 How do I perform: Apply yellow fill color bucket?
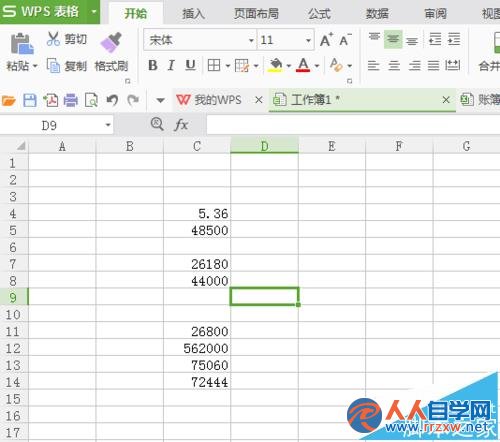275,65
